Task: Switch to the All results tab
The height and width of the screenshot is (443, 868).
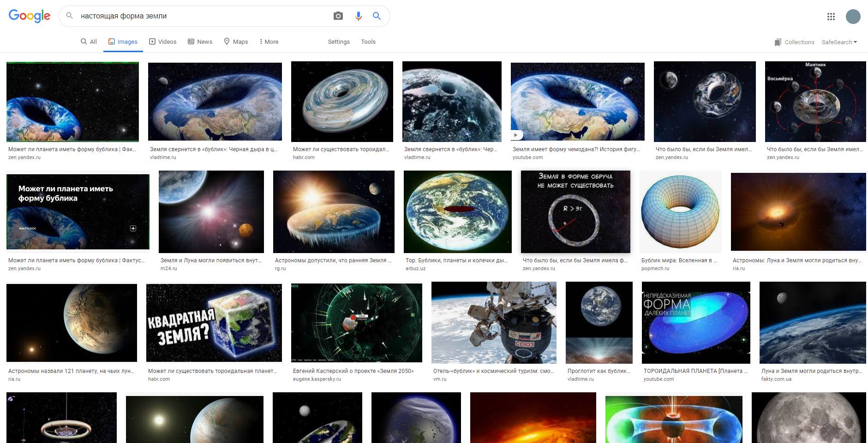Action: click(89, 41)
